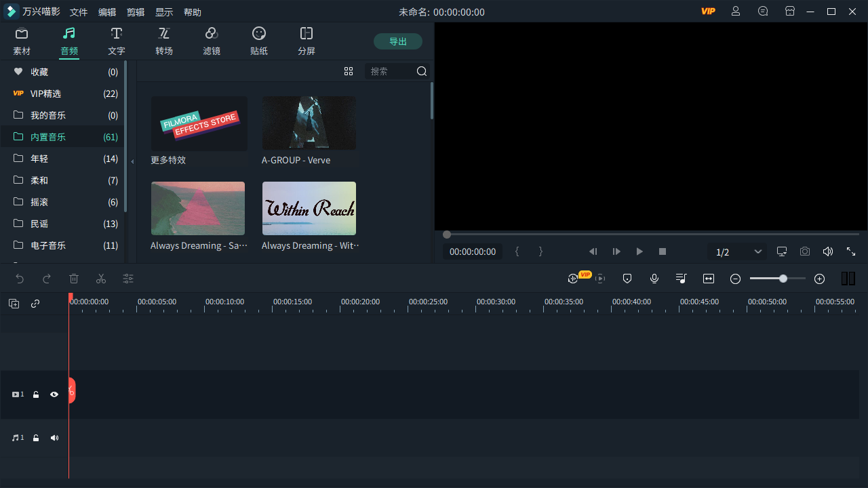Toggle lock on video track 1
868x488 pixels.
(x=36, y=394)
